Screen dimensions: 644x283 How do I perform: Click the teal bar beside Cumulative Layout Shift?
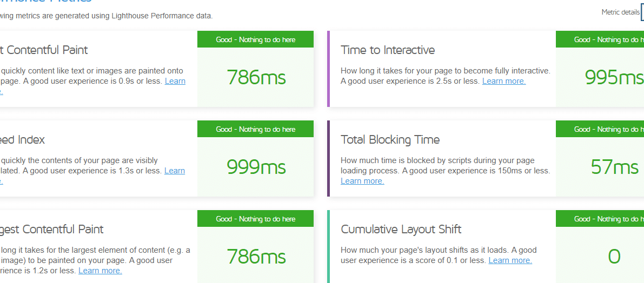pyautogui.click(x=329, y=246)
